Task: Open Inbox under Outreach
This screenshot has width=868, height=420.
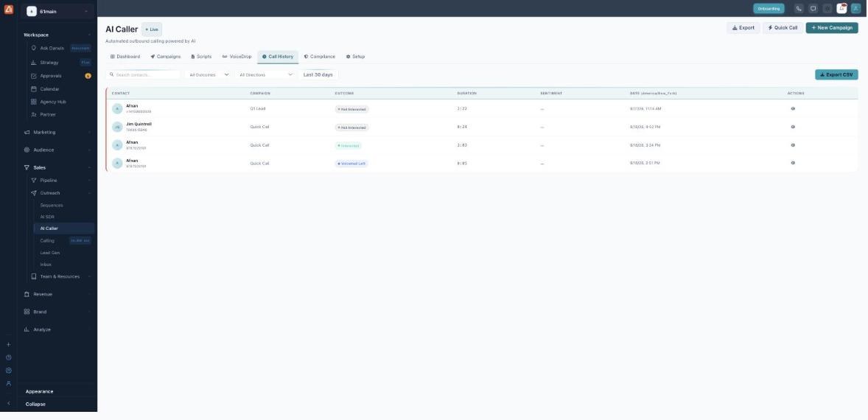Action: [x=46, y=265]
